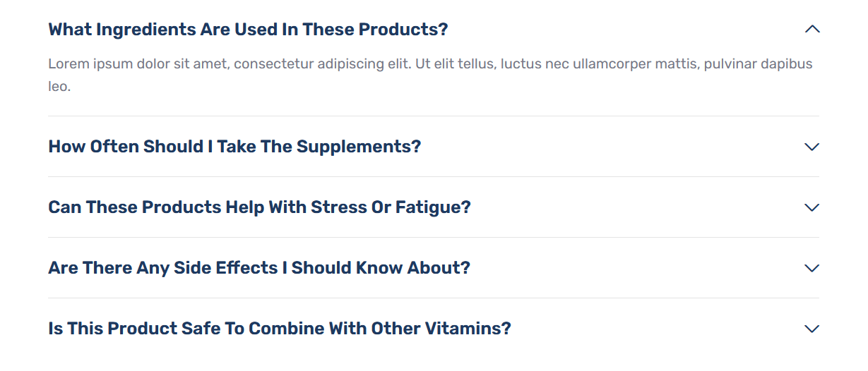Click the What Ingredients Are Used question text
868x371 pixels.
pos(248,30)
